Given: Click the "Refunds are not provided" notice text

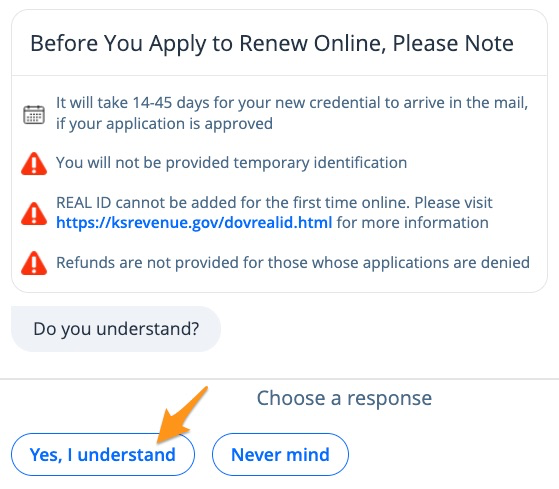Looking at the screenshot, I should tap(293, 263).
